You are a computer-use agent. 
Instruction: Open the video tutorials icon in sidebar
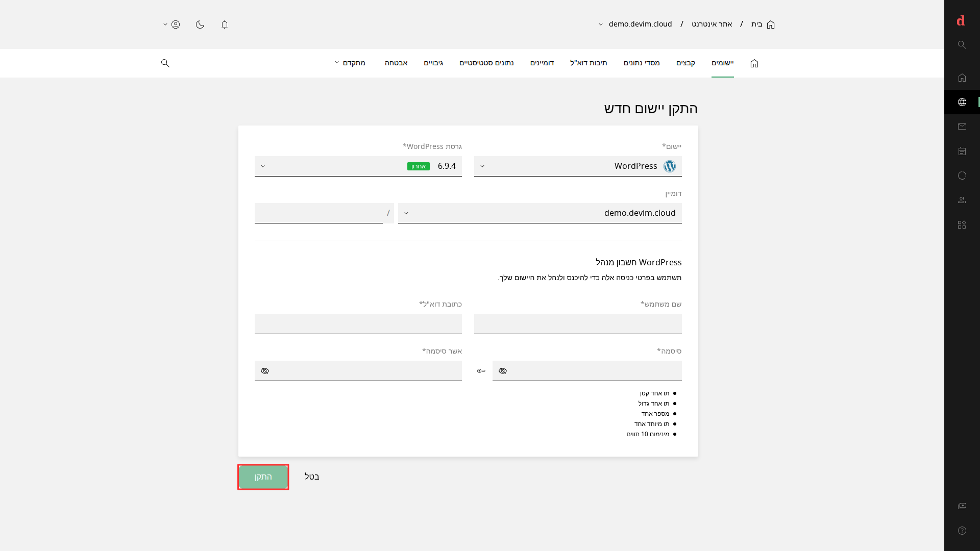click(962, 506)
